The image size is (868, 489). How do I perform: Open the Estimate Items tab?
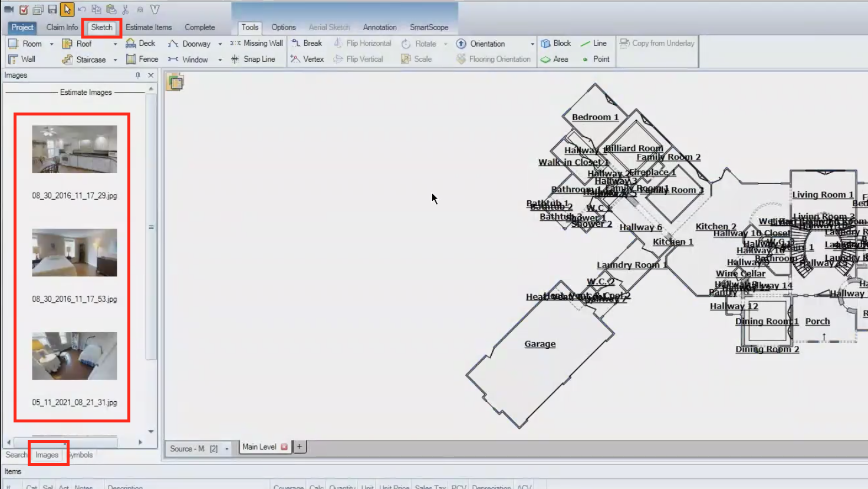pos(148,27)
